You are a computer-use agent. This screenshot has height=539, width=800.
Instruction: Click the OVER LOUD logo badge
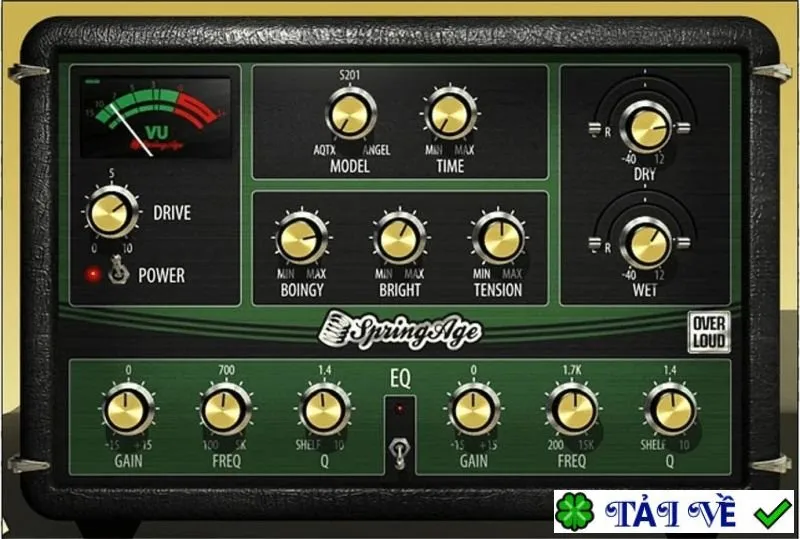pyautogui.click(x=709, y=332)
